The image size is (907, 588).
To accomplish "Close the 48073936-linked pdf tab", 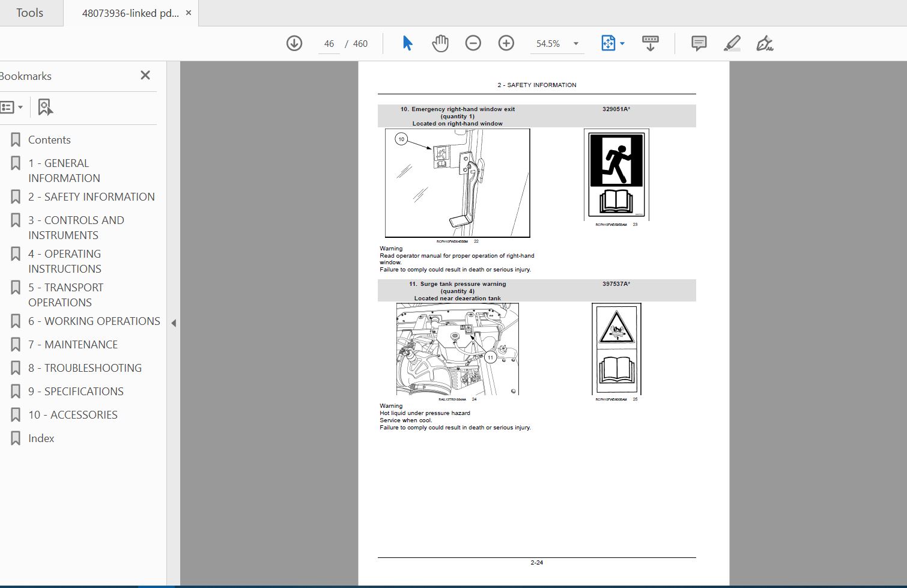I will click(188, 13).
